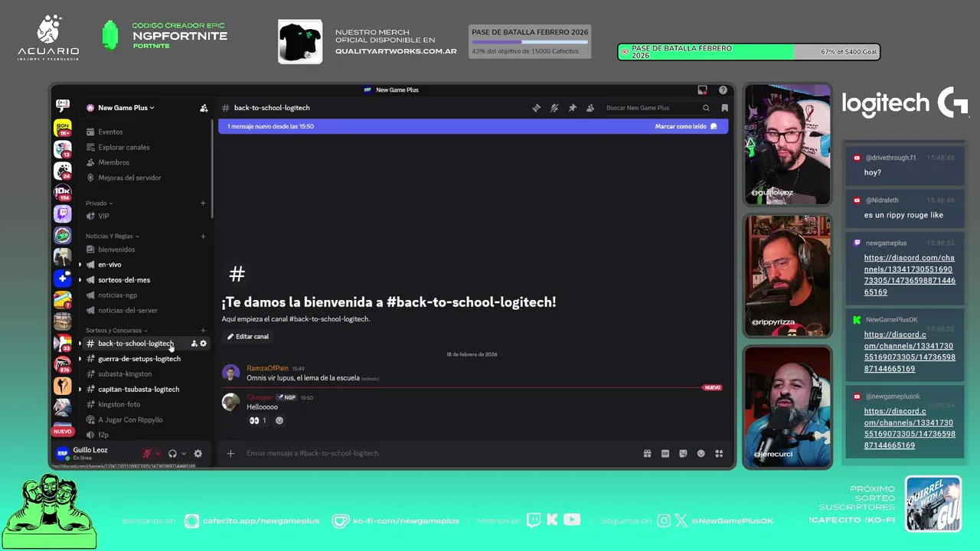Viewport: 980px width, 551px height.
Task: Select the noticias-del-server channel
Action: coord(145,311)
